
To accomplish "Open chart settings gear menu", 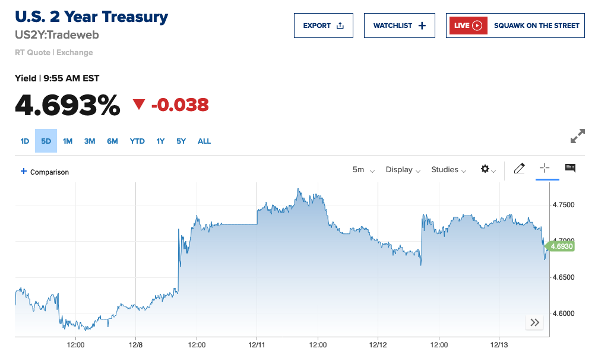I will click(488, 169).
